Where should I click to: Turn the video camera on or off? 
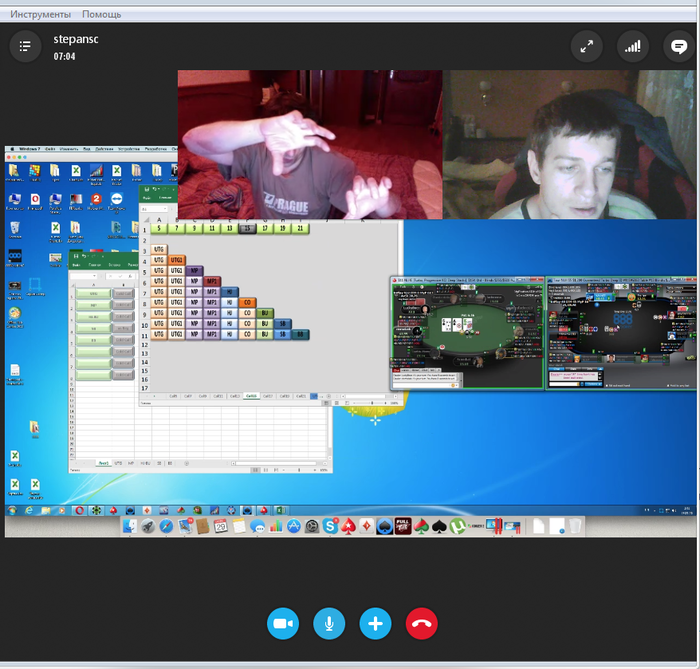point(283,623)
